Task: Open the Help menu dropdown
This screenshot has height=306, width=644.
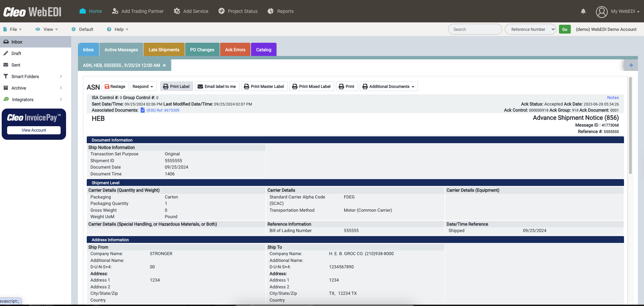Action: click(118, 30)
